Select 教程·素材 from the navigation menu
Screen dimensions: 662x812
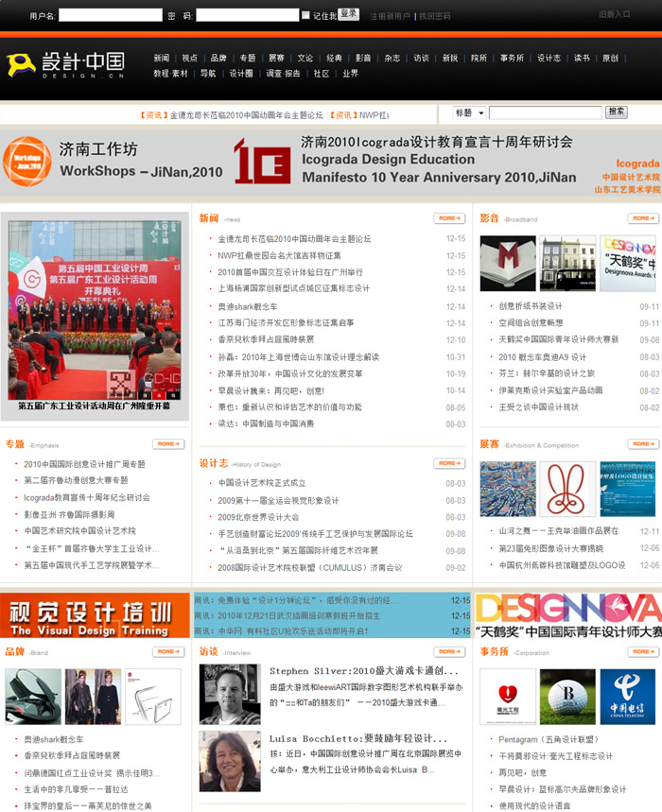tap(170, 73)
